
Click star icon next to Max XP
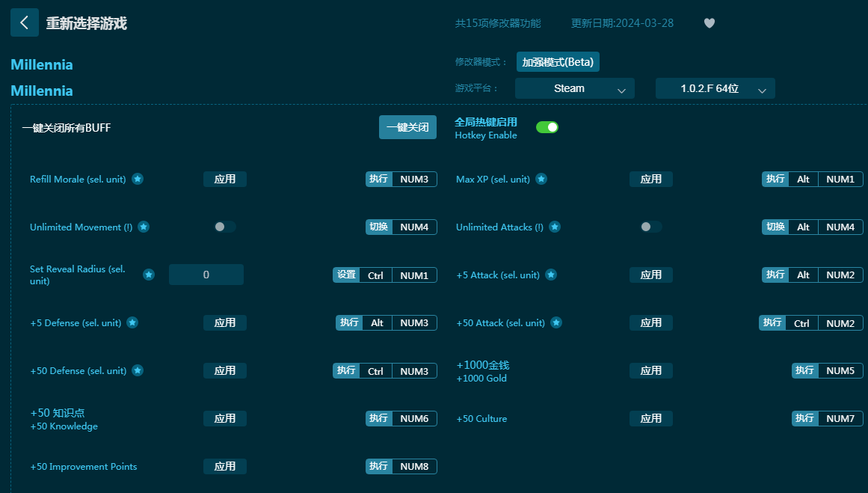point(541,179)
